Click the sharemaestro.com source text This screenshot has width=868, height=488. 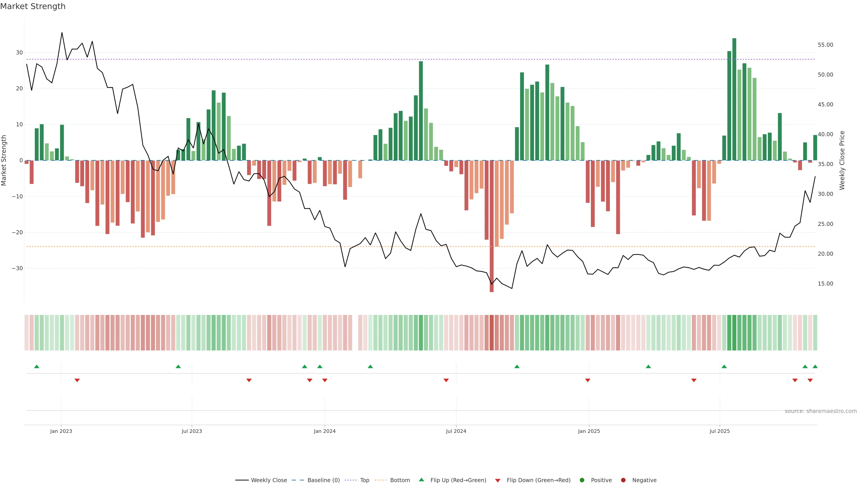(x=821, y=411)
